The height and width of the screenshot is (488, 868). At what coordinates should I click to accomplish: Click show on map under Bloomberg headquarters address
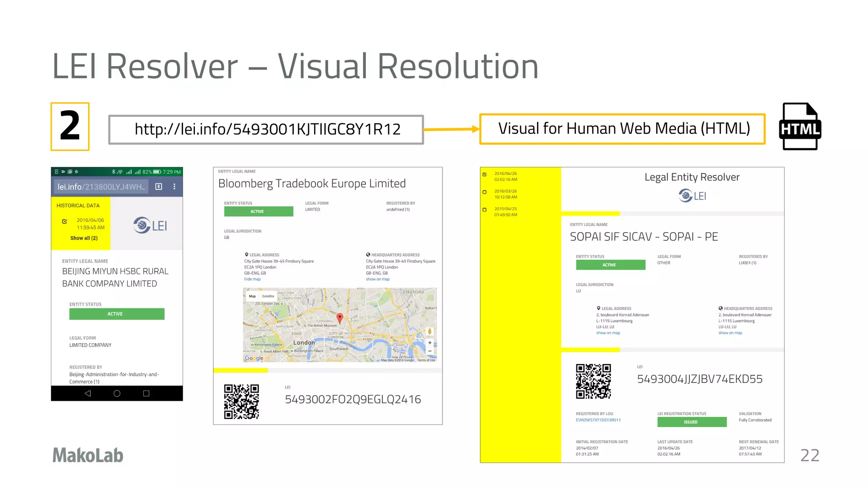click(x=378, y=279)
